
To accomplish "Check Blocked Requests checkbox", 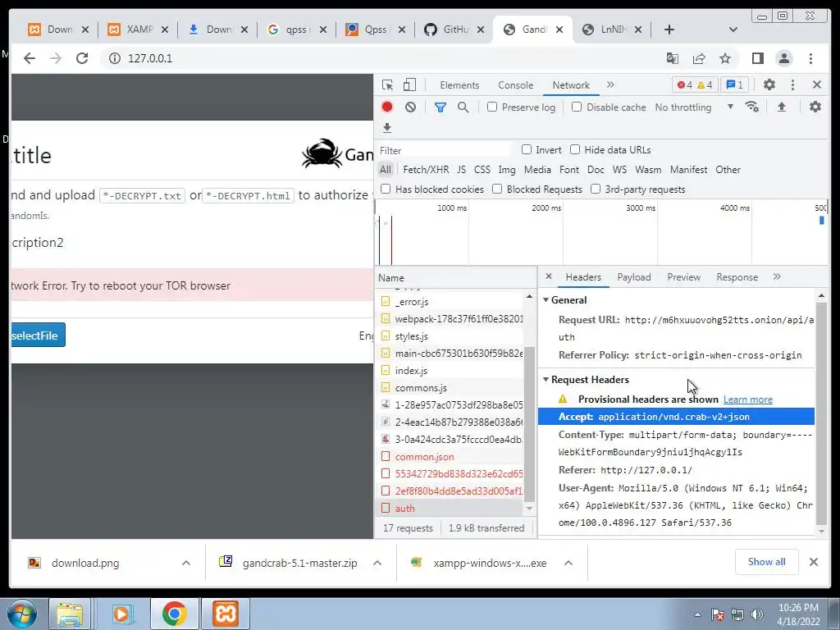I will [x=497, y=189].
